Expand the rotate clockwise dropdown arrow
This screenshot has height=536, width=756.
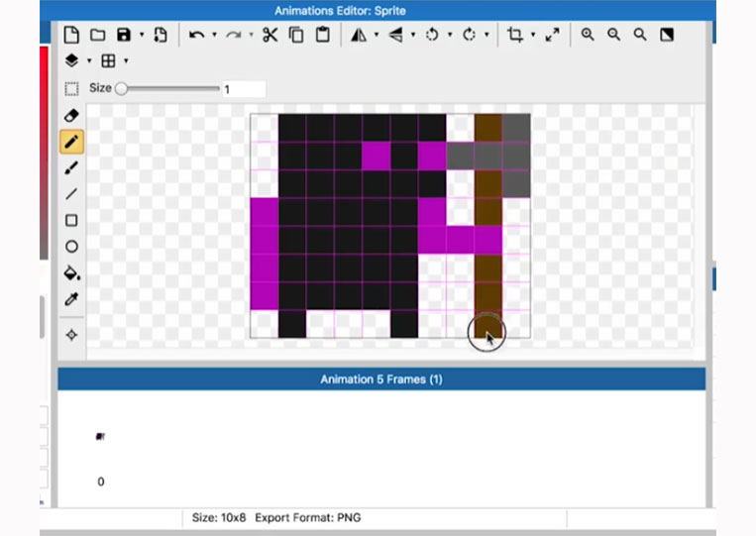[486, 35]
